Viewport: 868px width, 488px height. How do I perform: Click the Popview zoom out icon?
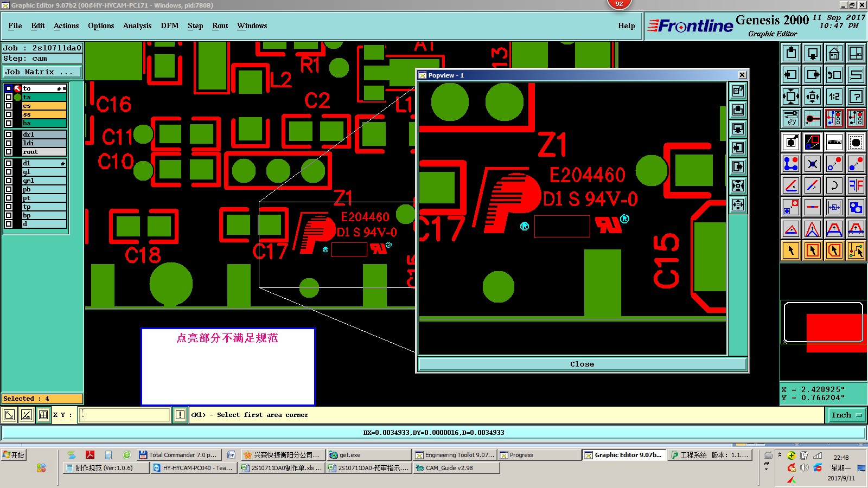point(738,205)
